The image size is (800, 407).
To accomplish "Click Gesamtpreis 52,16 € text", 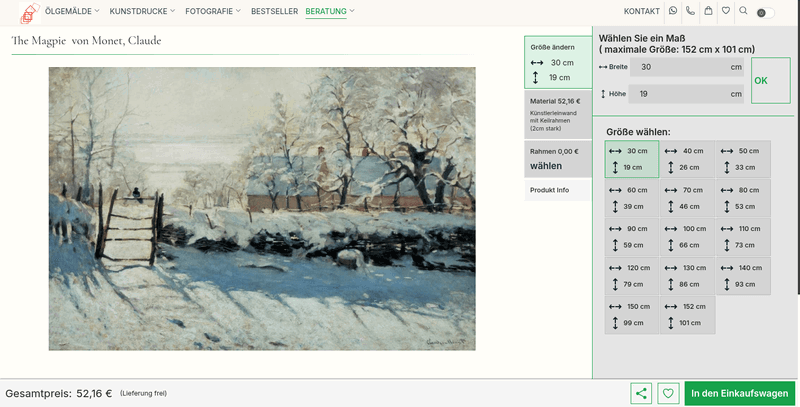I will [59, 394].
